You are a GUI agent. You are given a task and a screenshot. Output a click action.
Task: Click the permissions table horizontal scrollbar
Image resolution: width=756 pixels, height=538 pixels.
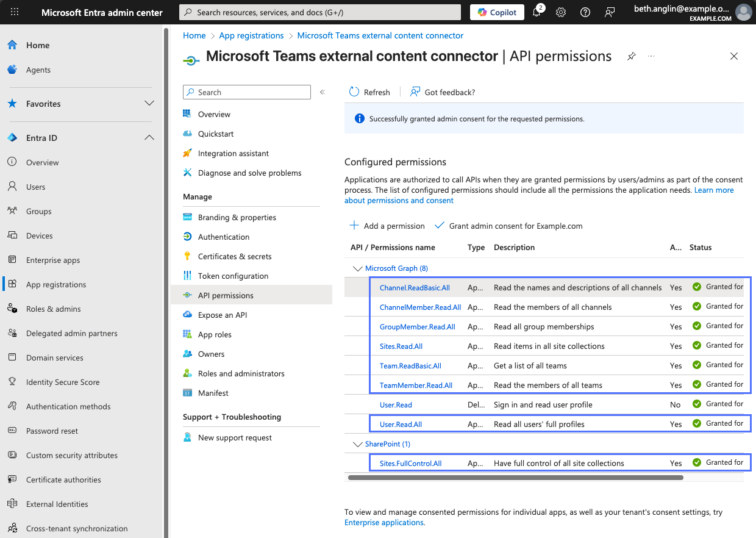click(x=515, y=478)
